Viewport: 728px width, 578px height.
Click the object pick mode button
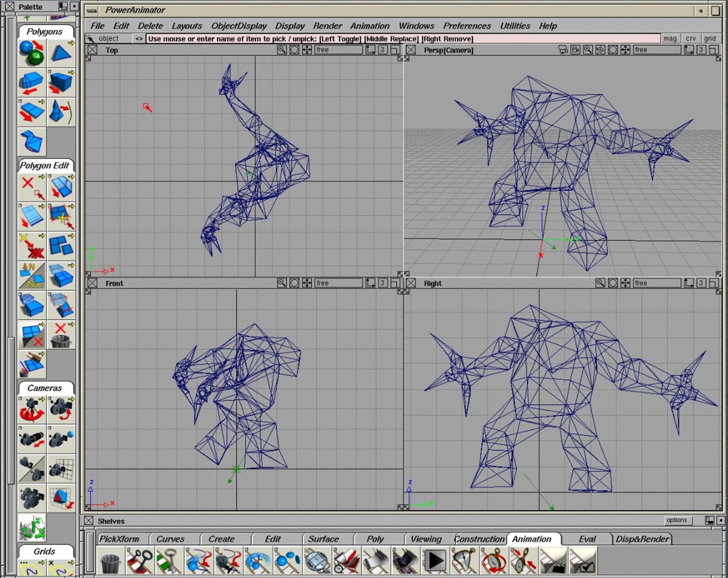click(108, 38)
